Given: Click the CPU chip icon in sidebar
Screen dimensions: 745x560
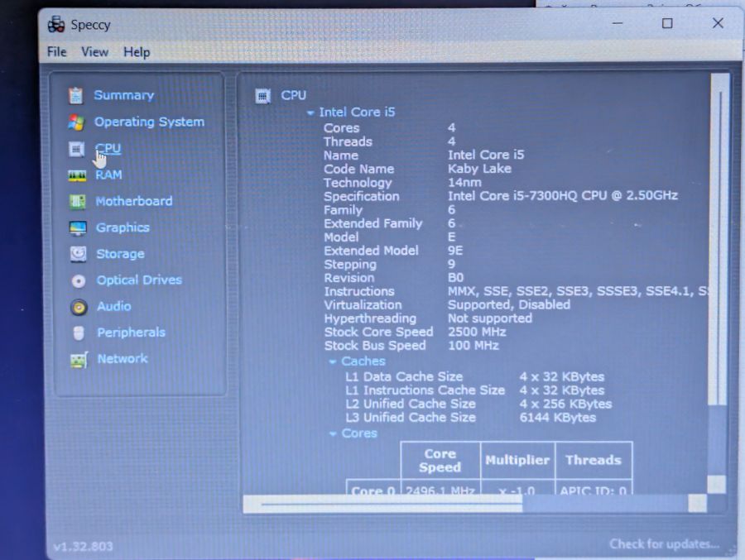Looking at the screenshot, I should 76,149.
